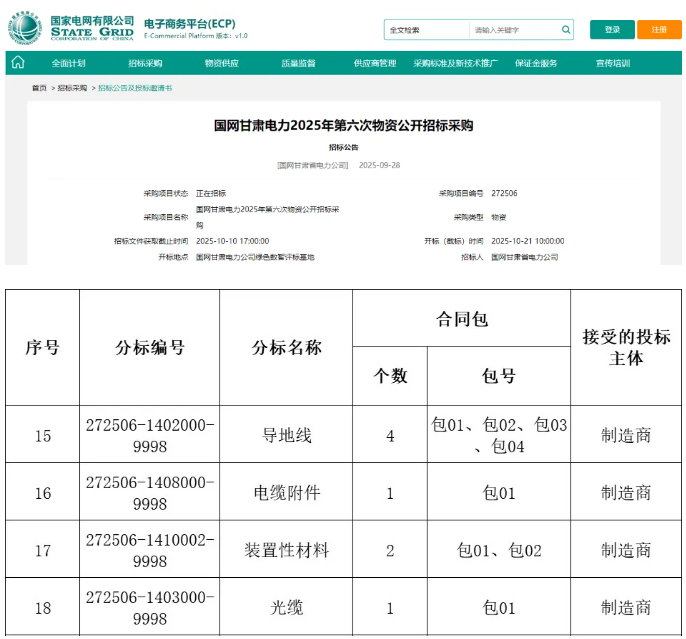This screenshot has height=639, width=686.
Task: Open the 全面计划 menu
Action: [68, 64]
